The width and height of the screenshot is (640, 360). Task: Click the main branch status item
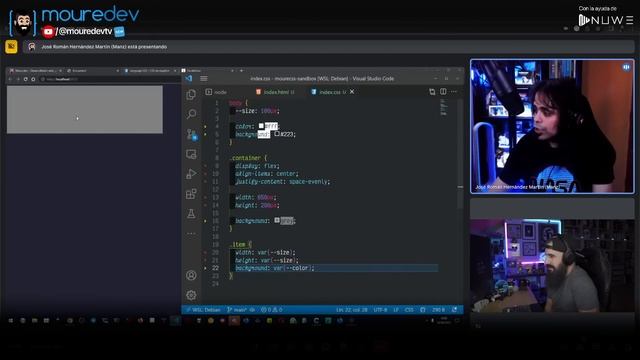[238, 310]
